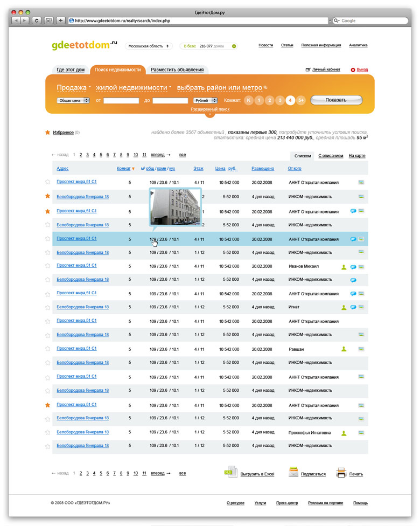
Task: Click the Выгрузить в Excel link
Action: (257, 474)
